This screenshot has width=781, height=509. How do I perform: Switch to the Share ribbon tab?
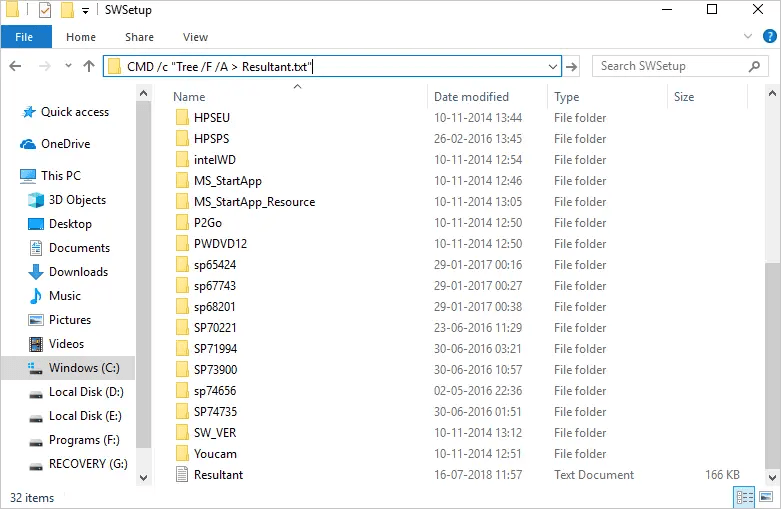point(139,37)
